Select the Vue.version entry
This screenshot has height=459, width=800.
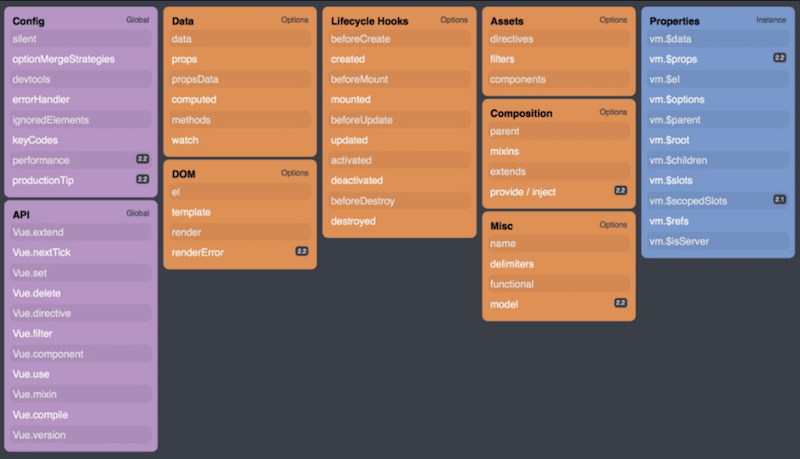point(81,435)
